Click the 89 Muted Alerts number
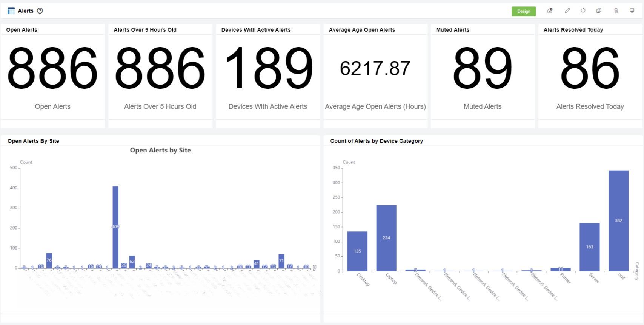This screenshot has width=644, height=325. click(483, 68)
